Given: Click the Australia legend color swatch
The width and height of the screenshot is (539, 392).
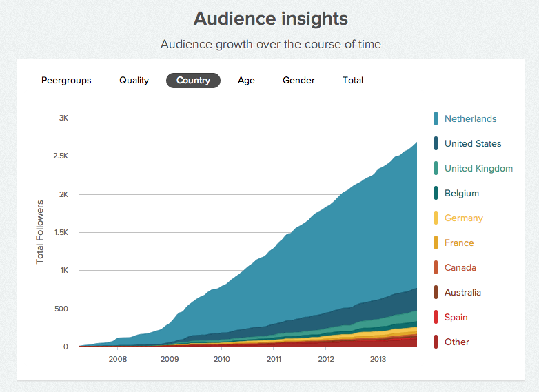Looking at the screenshot, I should pyautogui.click(x=436, y=292).
